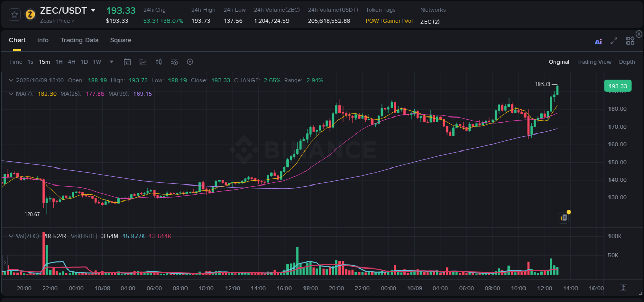This screenshot has height=302, width=644.
Task: Click the Binance Ai assistant icon
Action: [598, 42]
